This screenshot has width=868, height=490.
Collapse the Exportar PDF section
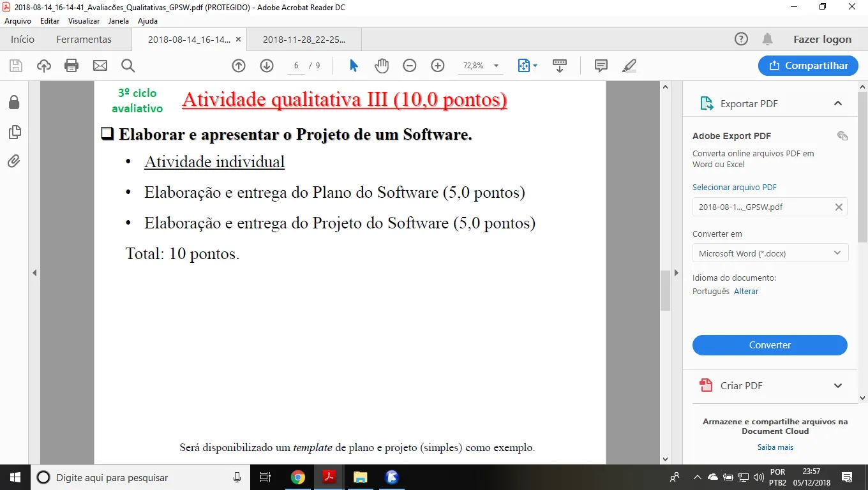[x=838, y=103]
